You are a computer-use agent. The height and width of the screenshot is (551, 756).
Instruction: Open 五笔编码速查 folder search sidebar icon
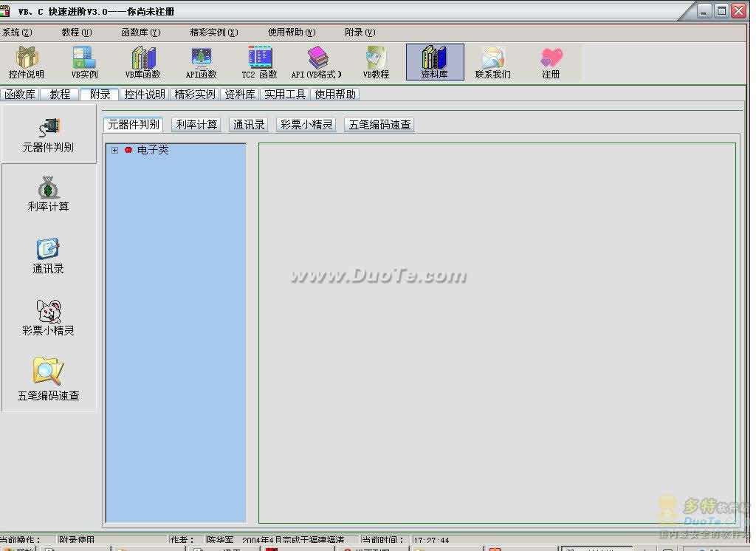click(48, 372)
